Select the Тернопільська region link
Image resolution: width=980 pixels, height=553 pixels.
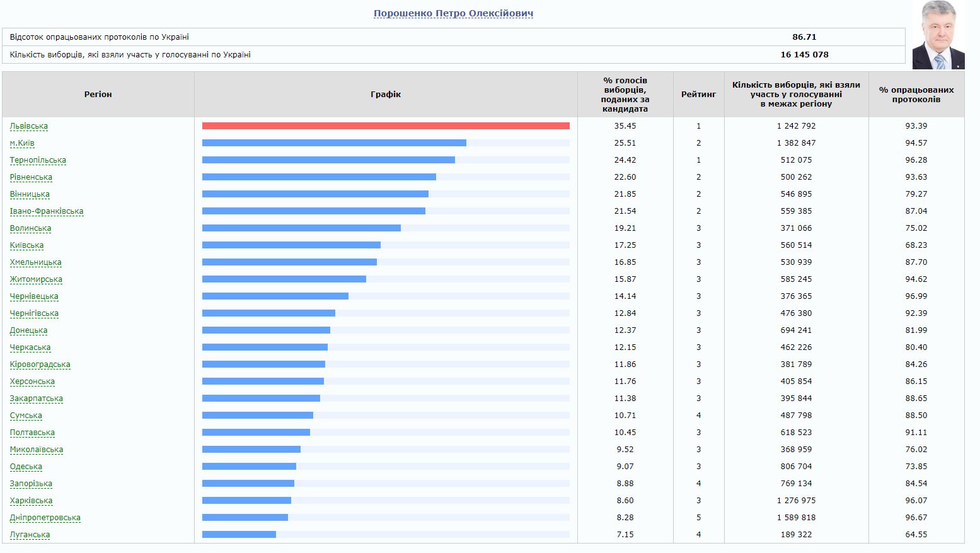[38, 160]
